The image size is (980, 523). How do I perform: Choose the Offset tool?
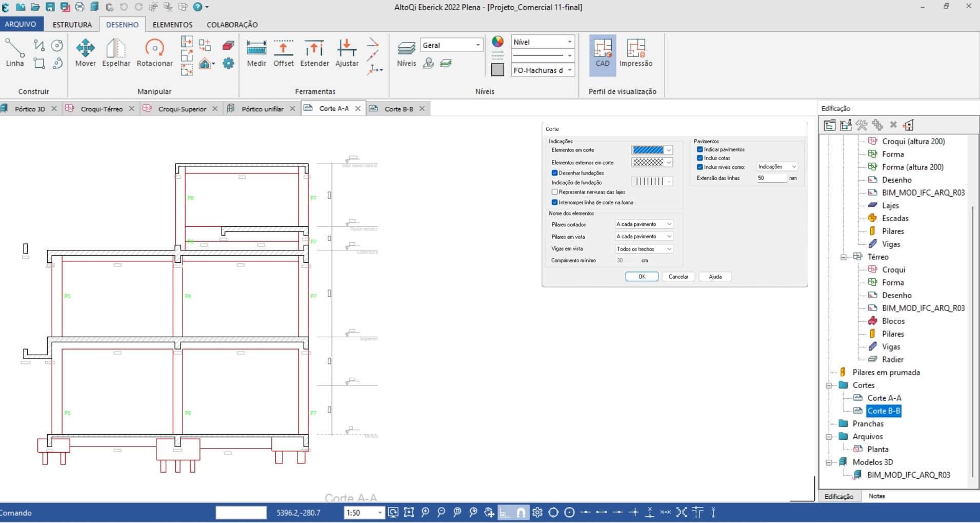[x=283, y=53]
